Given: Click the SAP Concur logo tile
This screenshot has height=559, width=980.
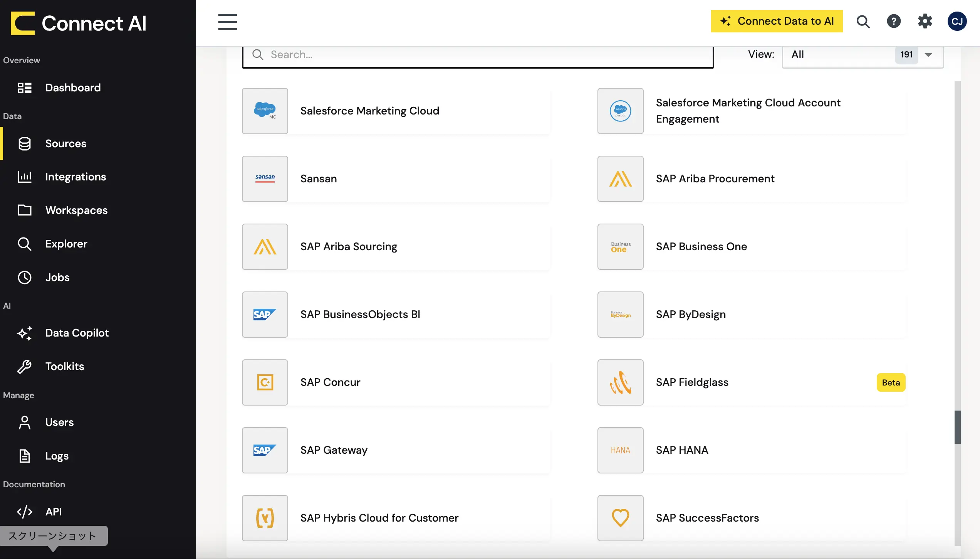Looking at the screenshot, I should pos(265,382).
